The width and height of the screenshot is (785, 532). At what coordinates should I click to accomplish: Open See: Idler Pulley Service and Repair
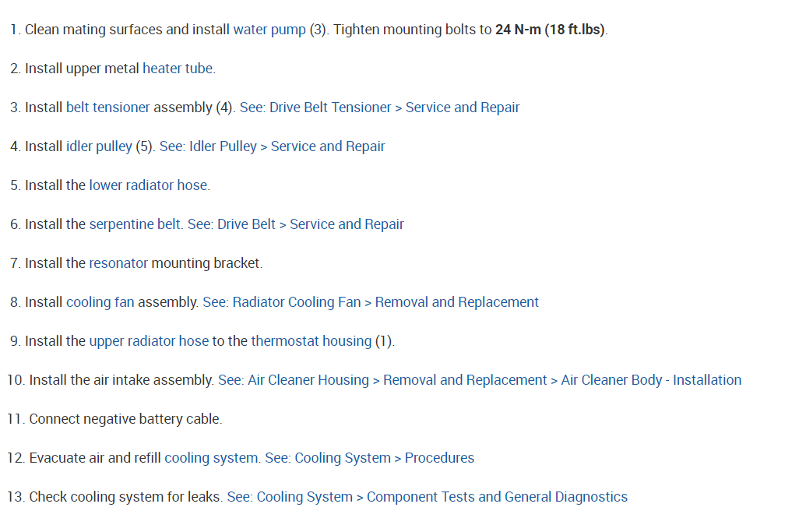[272, 146]
